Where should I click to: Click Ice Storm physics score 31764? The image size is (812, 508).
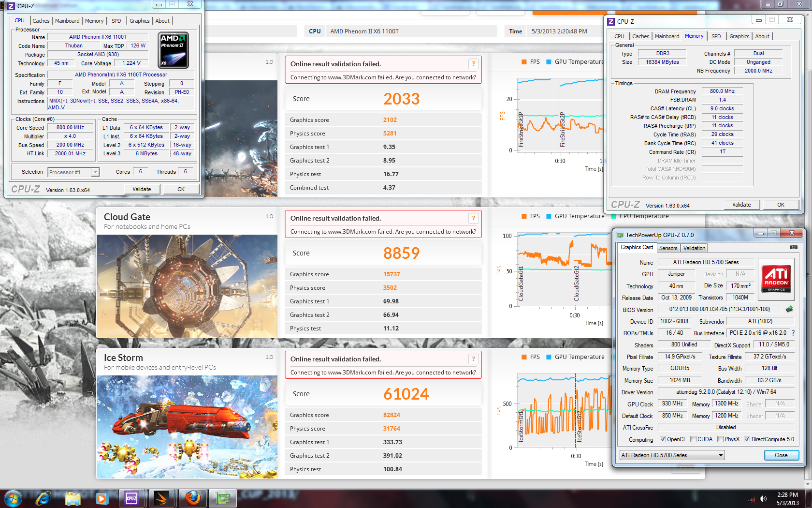(x=391, y=429)
